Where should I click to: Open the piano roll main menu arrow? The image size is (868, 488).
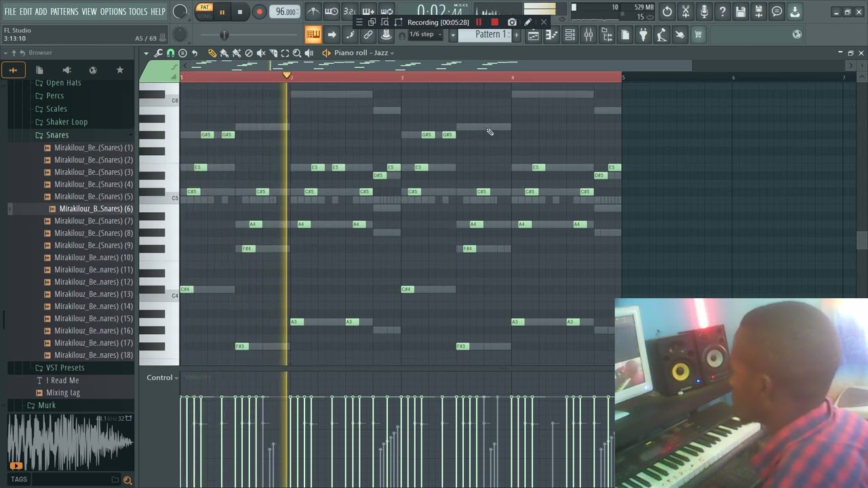tap(146, 53)
